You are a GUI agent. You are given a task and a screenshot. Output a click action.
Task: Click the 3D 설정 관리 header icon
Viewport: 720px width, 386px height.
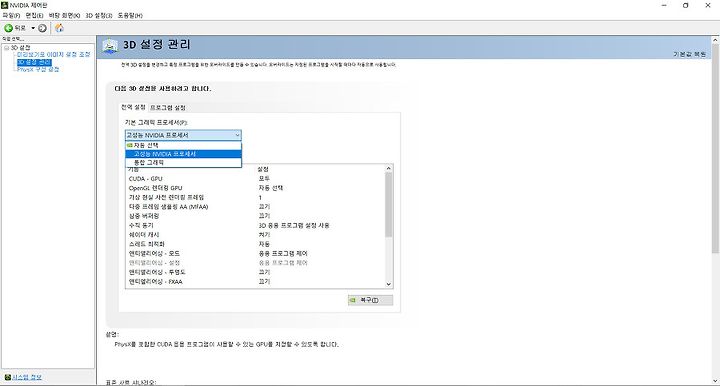coord(110,45)
